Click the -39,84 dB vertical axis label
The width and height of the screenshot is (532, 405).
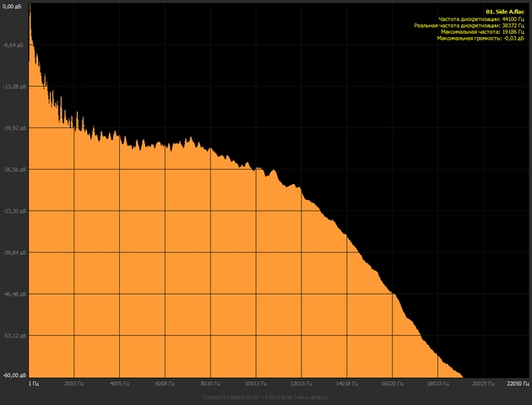[x=13, y=252]
